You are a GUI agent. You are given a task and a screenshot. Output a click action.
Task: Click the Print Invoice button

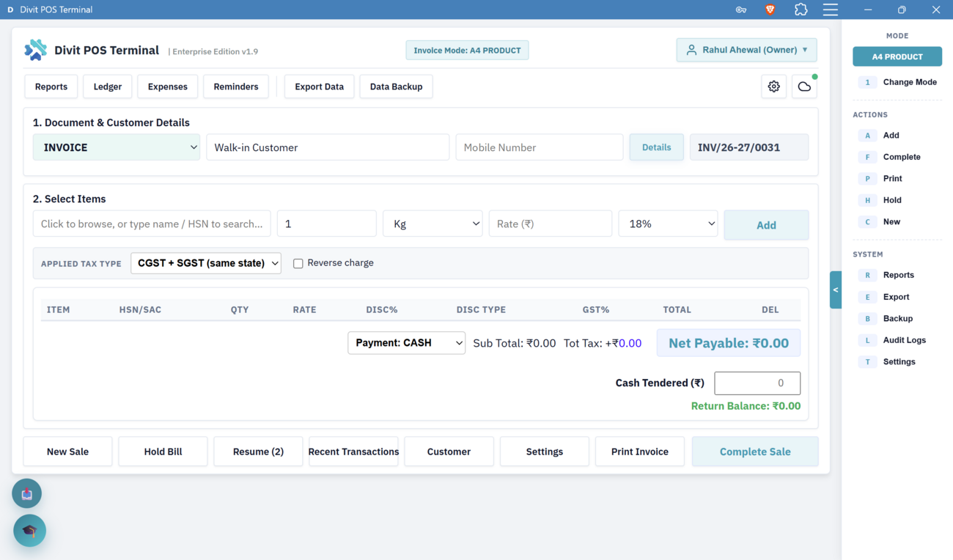(640, 452)
